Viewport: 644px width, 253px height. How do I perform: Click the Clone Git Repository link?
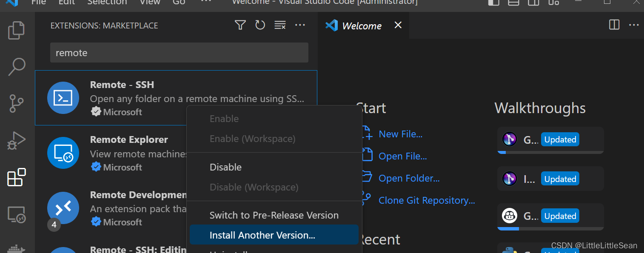click(x=427, y=200)
